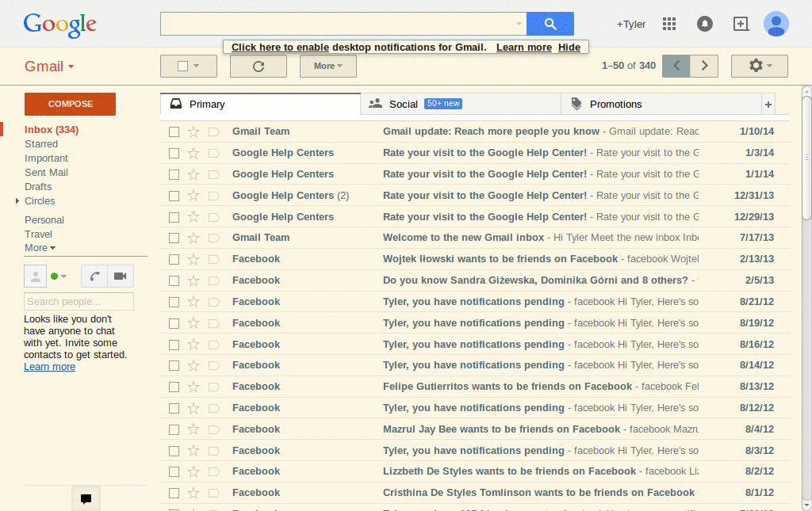The height and width of the screenshot is (511, 812).
Task: Click the newer messages arrow
Action: pos(676,67)
